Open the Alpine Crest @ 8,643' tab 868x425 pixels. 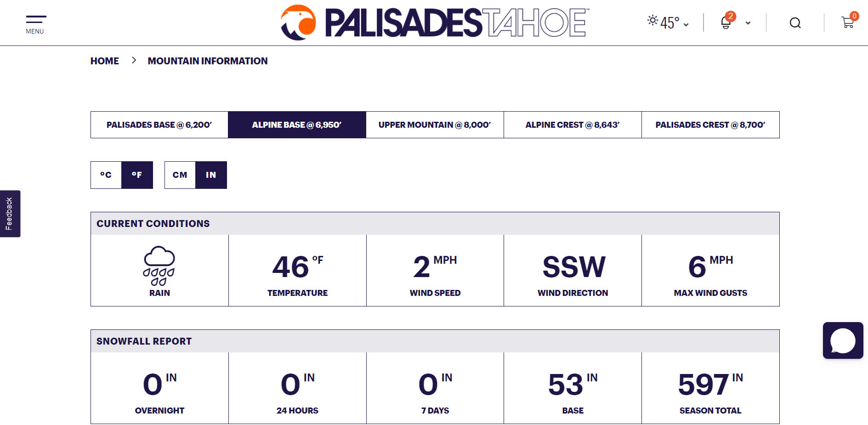tap(573, 125)
